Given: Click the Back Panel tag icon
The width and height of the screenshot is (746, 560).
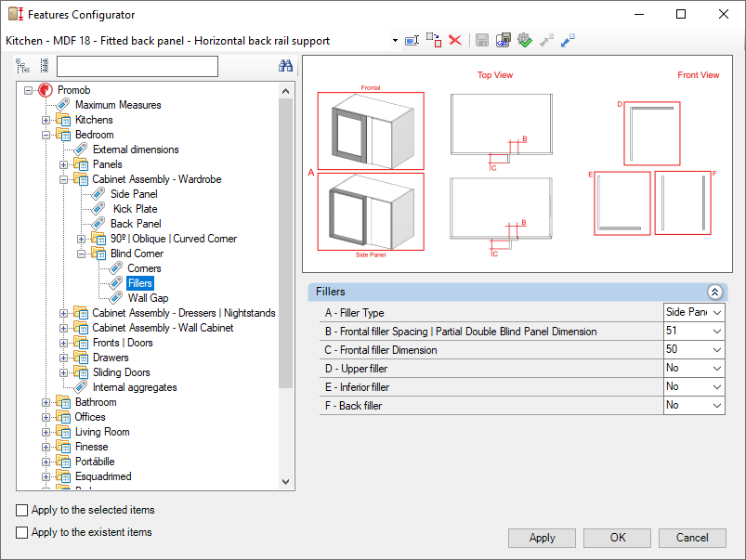Looking at the screenshot, I should point(98,224).
